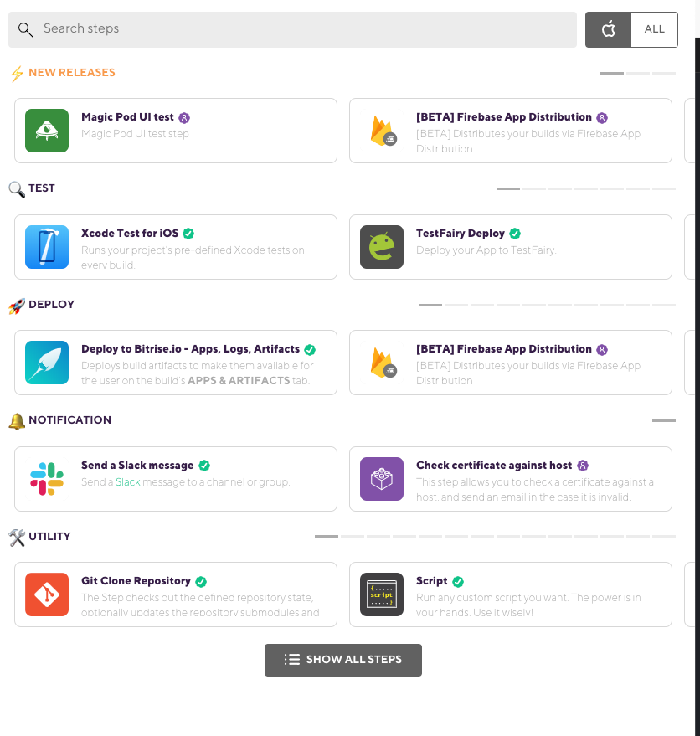This screenshot has width=700, height=736.
Task: Go to second page of Utility carousel
Action: [x=353, y=536]
